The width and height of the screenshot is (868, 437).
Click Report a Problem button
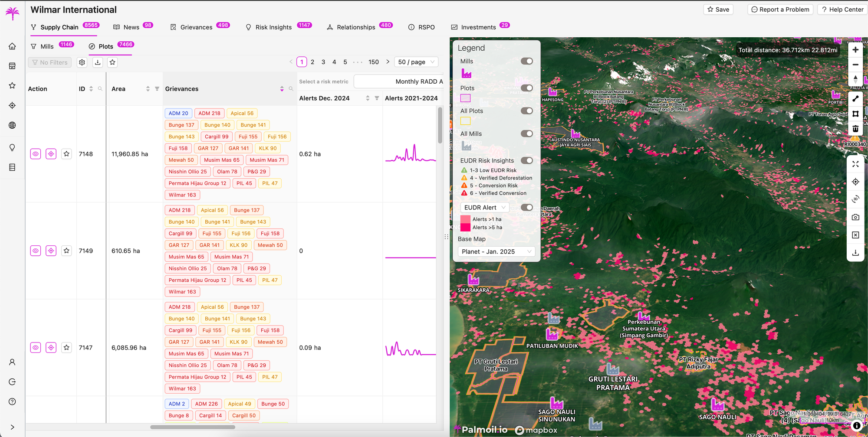click(780, 10)
